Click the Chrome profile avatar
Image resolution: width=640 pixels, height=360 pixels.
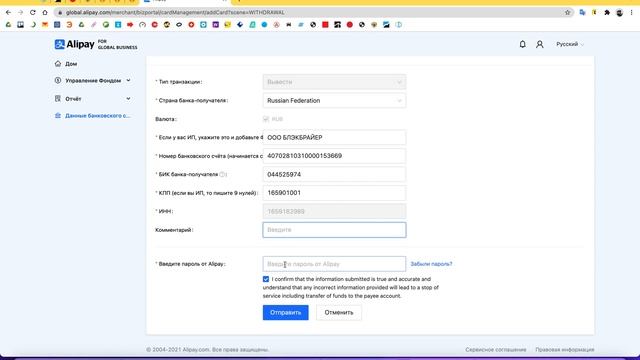[619, 13]
